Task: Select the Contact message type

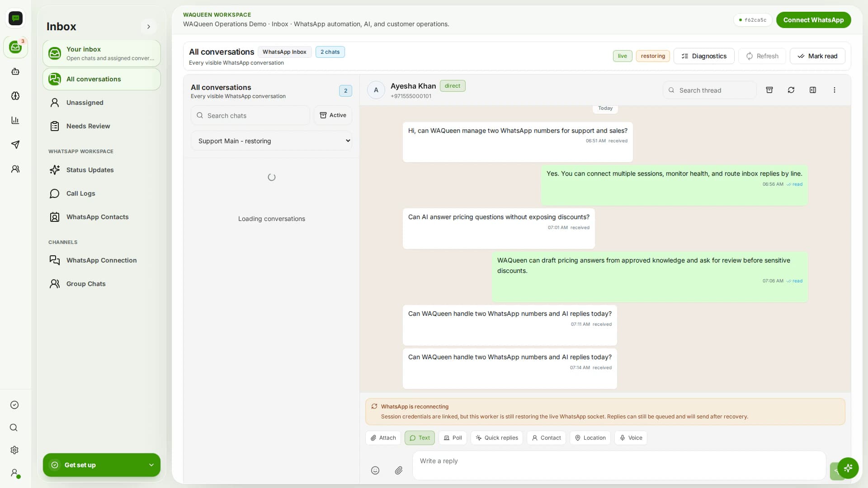Action: pos(546,438)
